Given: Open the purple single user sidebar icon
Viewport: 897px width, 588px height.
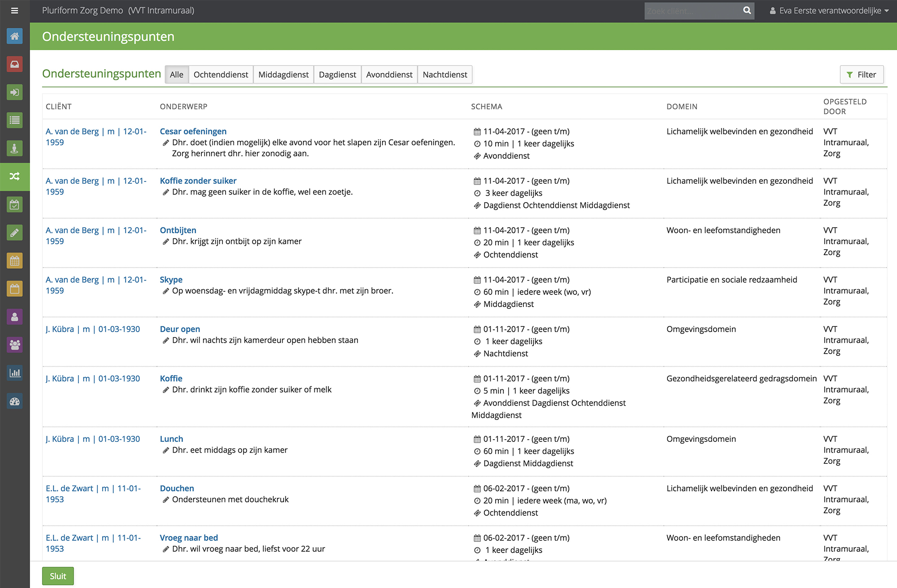Looking at the screenshot, I should [x=15, y=317].
